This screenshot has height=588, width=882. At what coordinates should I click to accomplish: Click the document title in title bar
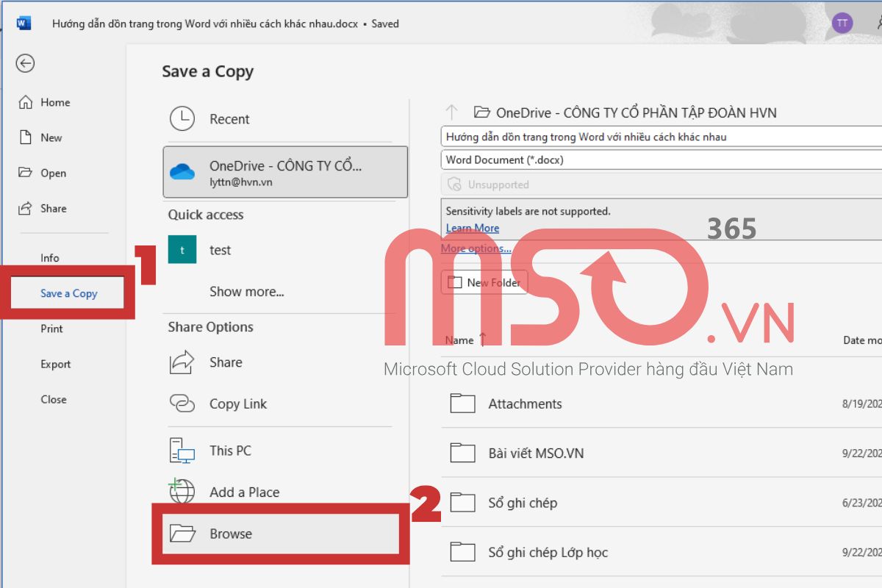pyautogui.click(x=205, y=24)
